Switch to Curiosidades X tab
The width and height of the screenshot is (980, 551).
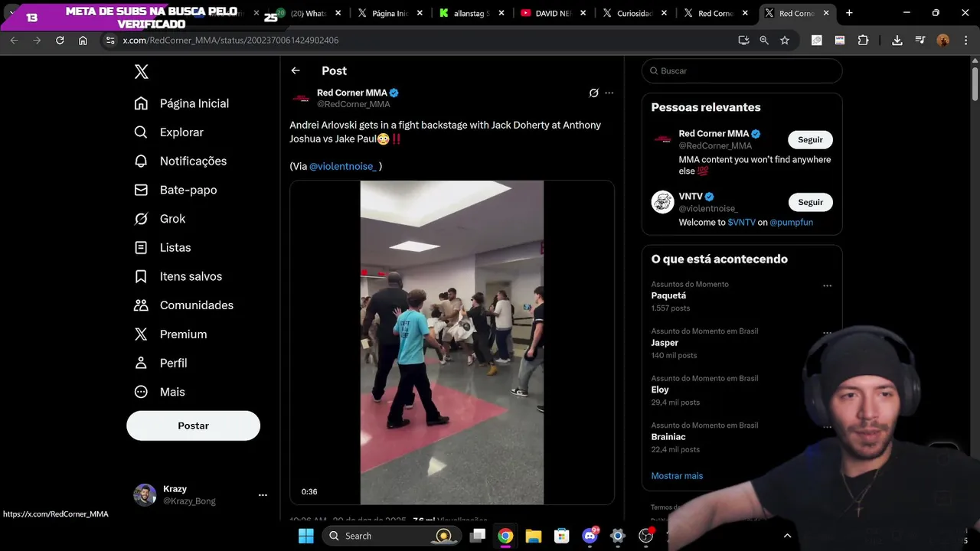coord(635,13)
